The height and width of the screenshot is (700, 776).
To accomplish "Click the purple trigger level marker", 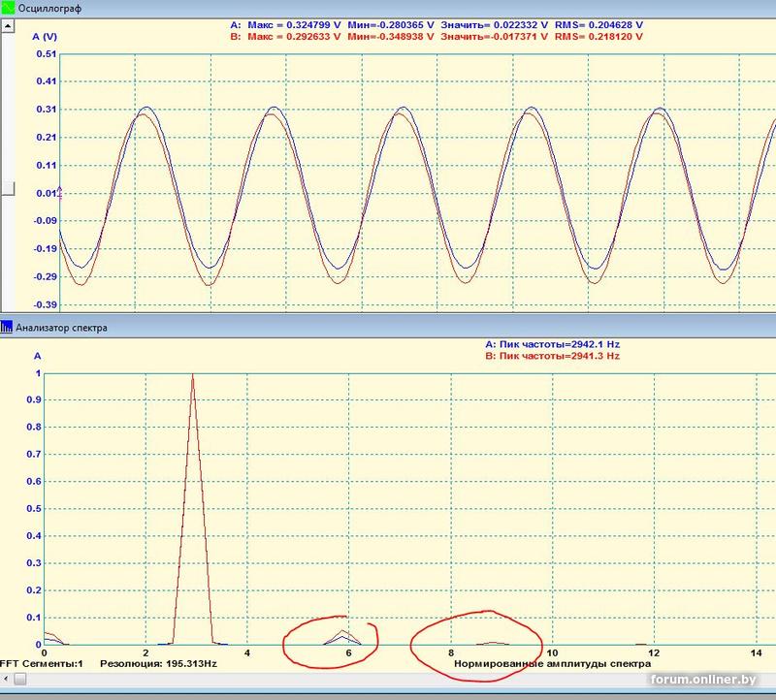I will (x=60, y=191).
